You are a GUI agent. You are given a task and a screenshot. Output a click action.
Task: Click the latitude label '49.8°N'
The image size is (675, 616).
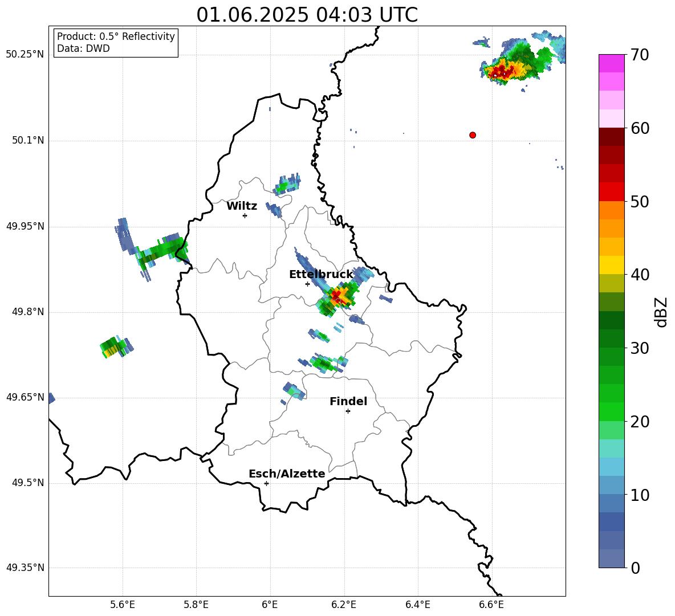pos(28,312)
